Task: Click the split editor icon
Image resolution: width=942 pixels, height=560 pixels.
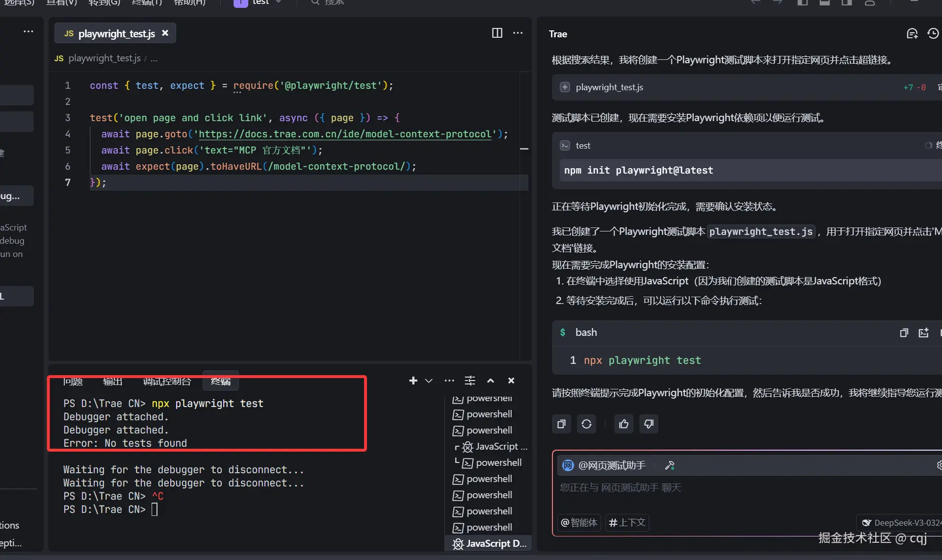Action: (x=497, y=33)
